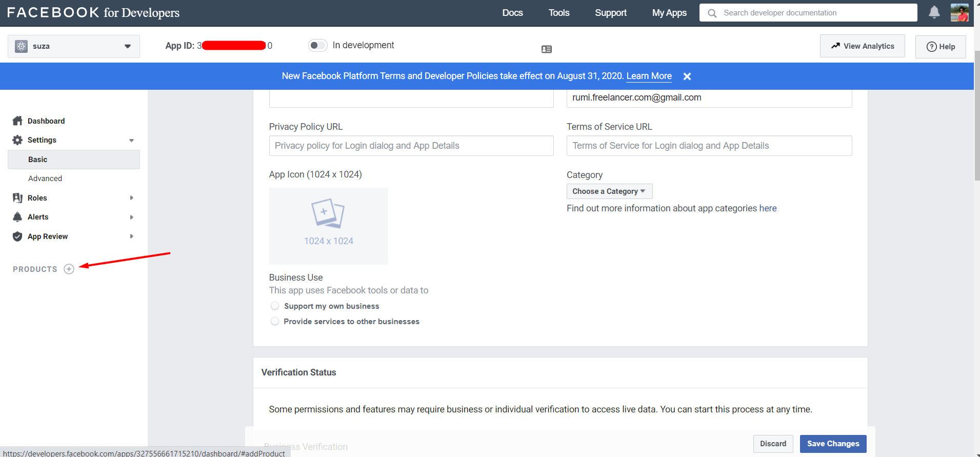
Task: Click the Save Changes button
Action: click(833, 444)
